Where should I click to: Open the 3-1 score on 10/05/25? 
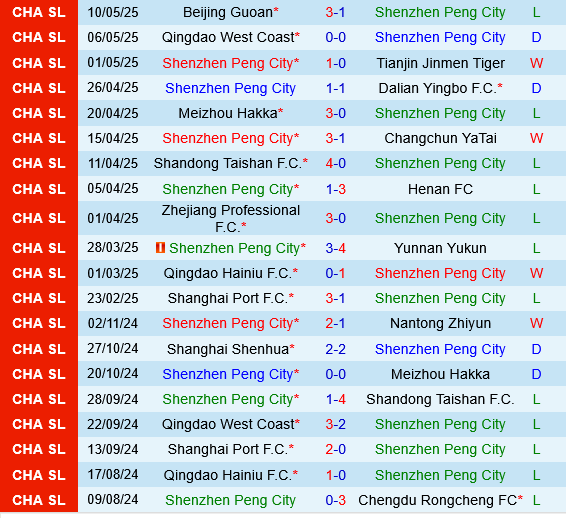tap(335, 13)
